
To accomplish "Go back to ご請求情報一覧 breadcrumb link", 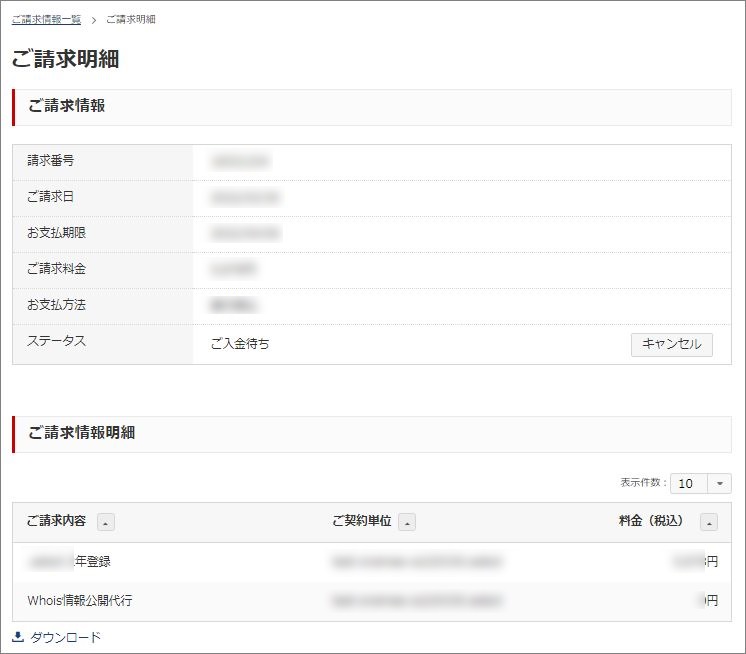I will (46, 20).
